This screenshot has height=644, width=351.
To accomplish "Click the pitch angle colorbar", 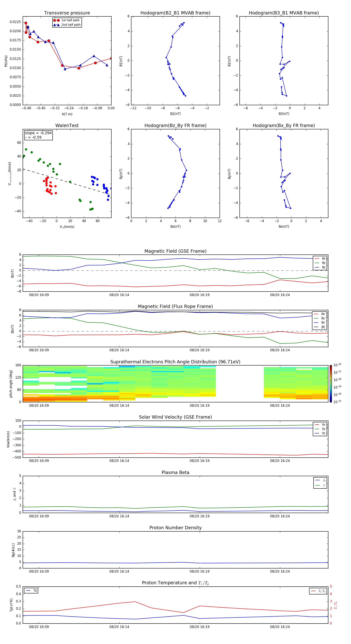I will [x=331, y=384].
